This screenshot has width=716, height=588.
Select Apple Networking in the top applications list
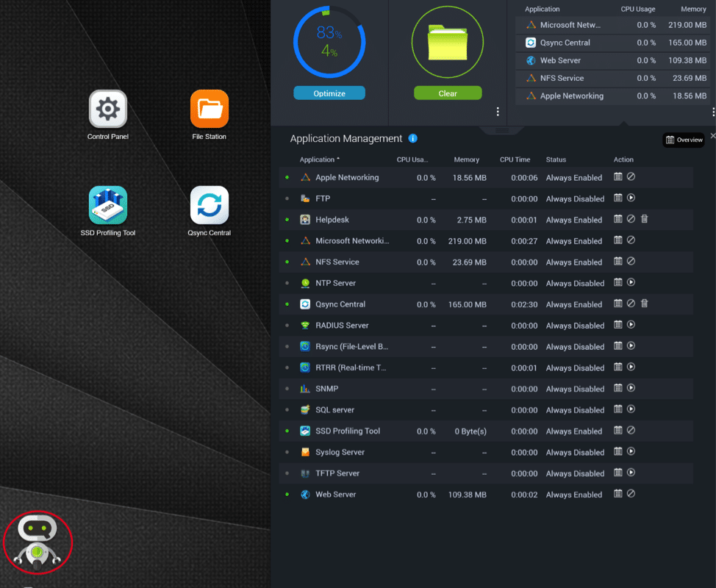(x=613, y=96)
